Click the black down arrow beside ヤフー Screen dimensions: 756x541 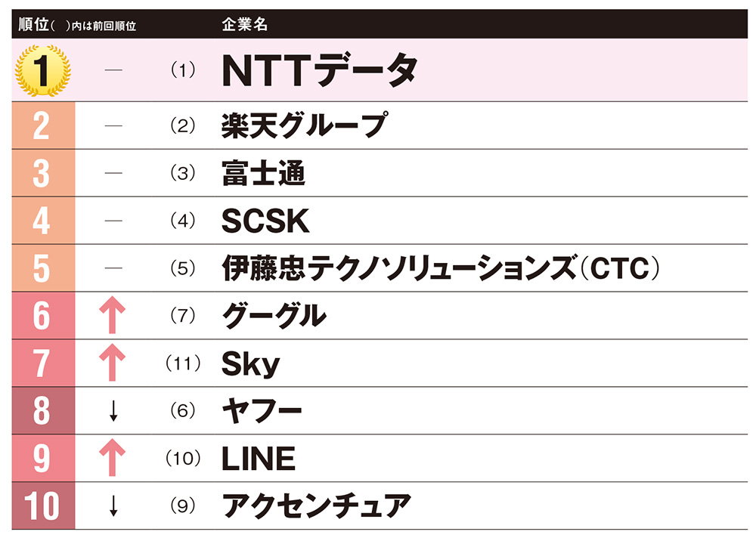(x=113, y=410)
